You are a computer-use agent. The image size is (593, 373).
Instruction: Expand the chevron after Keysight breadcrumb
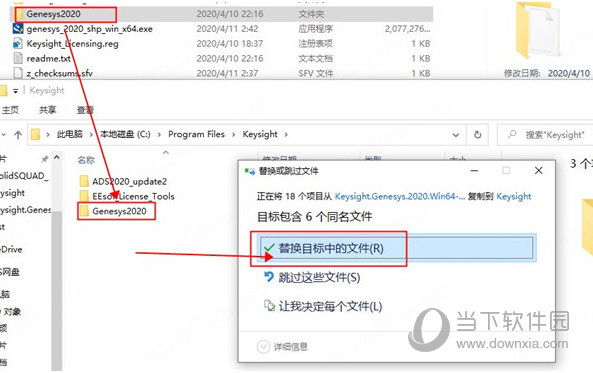[286, 134]
